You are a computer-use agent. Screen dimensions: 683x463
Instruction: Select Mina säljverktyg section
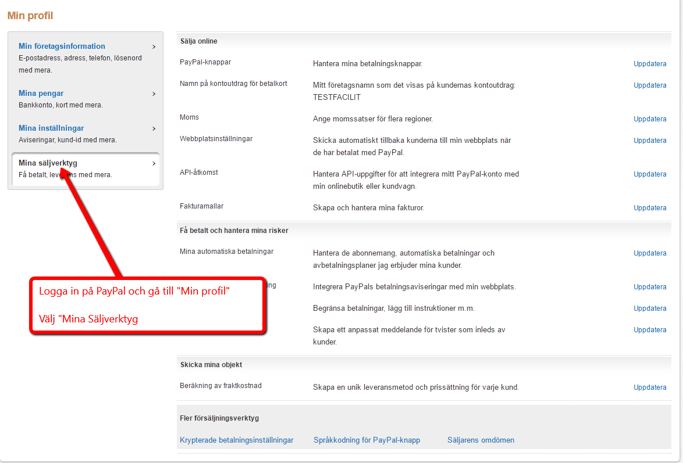[x=48, y=163]
